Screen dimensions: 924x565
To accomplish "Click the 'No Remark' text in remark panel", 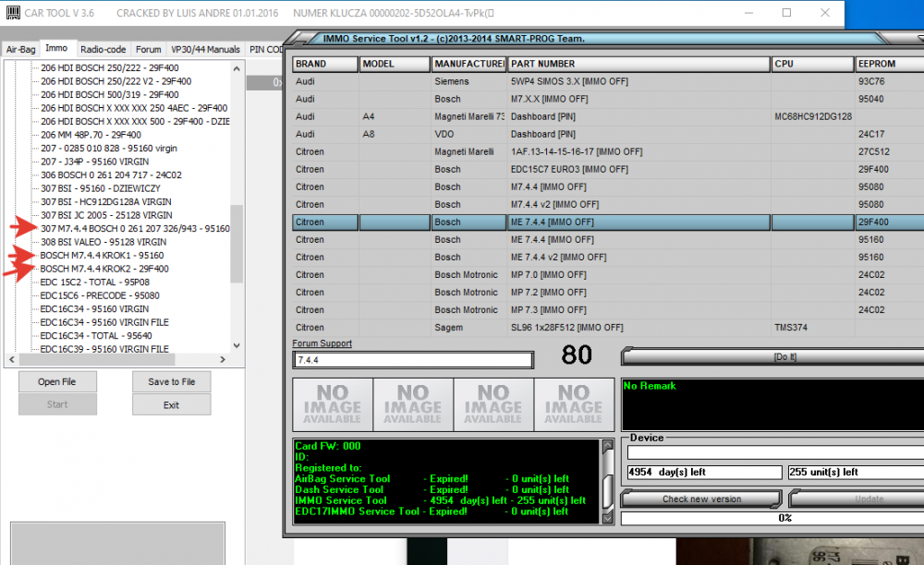I will [x=650, y=386].
